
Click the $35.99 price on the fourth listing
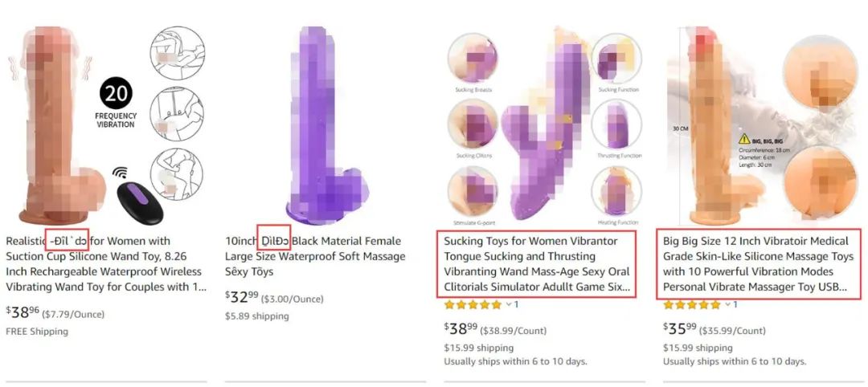click(680, 329)
